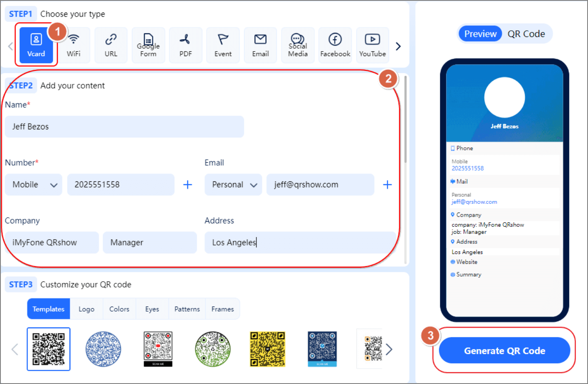Edit the Name field Jeff Bezos
Image resolution: width=588 pixels, height=384 pixels.
pos(125,126)
